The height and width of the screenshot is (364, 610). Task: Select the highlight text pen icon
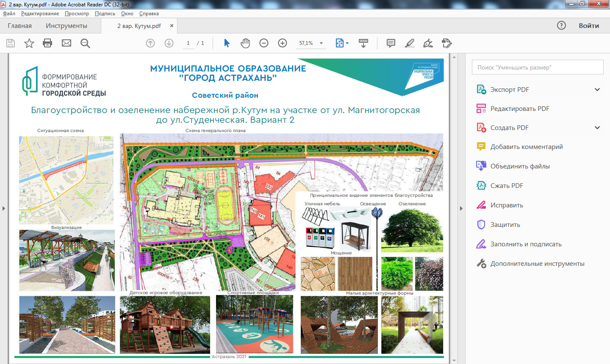(410, 43)
